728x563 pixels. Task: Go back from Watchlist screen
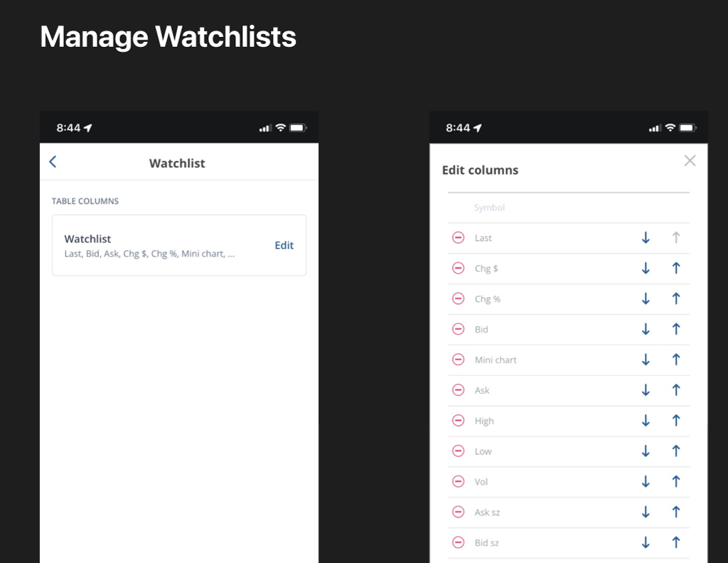53,162
